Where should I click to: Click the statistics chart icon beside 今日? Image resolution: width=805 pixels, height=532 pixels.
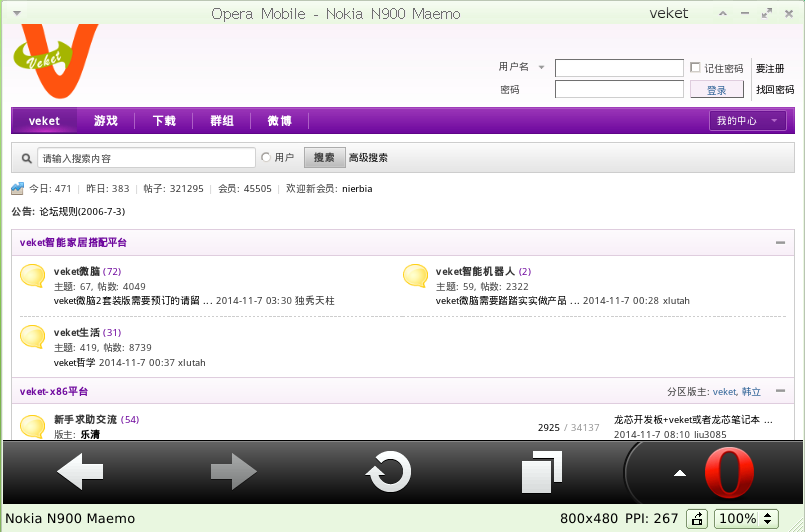click(x=17, y=188)
